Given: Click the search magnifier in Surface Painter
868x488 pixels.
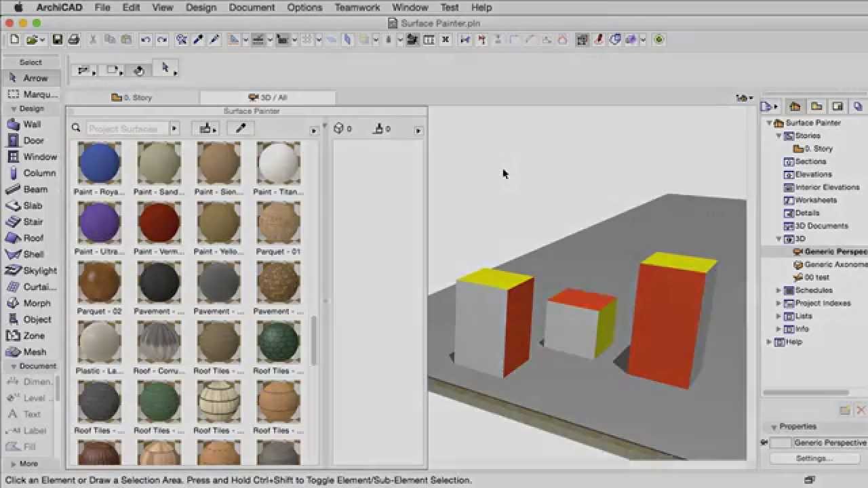Looking at the screenshot, I should coord(76,128).
